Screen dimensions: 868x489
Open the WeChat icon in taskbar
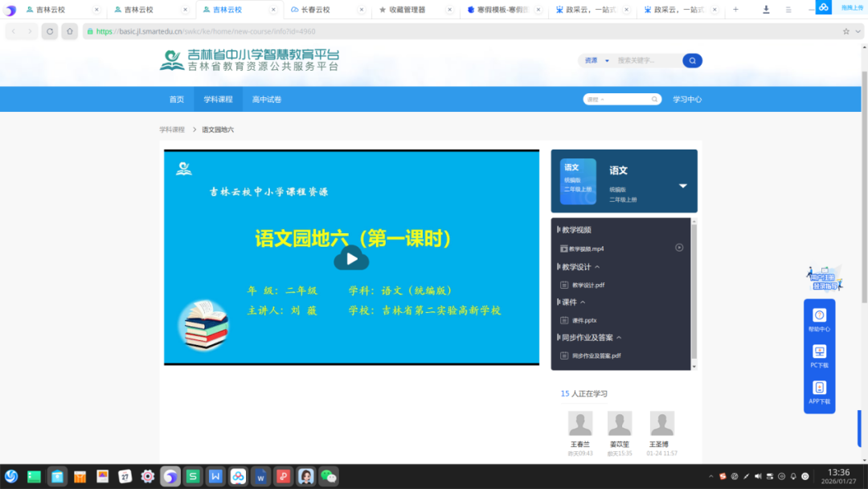[329, 476]
